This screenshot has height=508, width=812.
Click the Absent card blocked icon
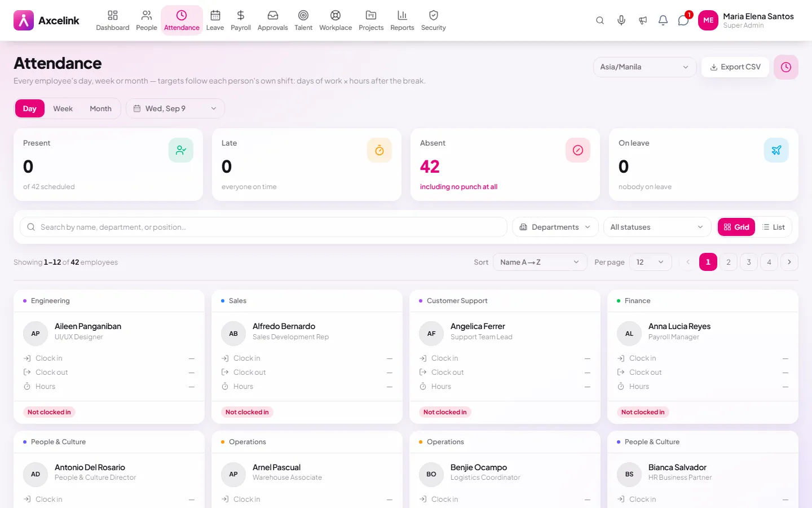coord(578,150)
